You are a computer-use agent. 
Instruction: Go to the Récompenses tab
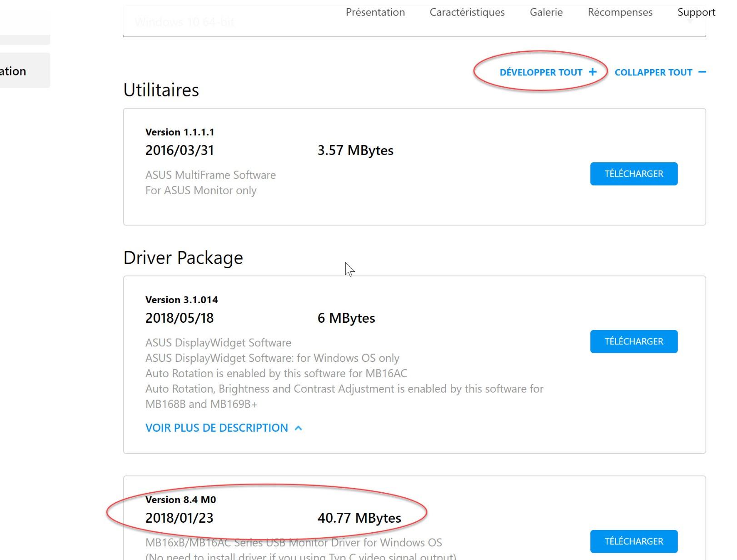click(620, 12)
